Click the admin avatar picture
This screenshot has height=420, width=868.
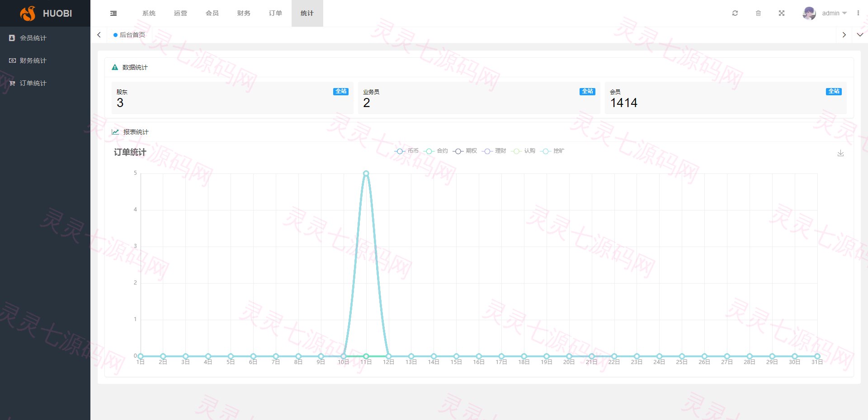point(809,13)
